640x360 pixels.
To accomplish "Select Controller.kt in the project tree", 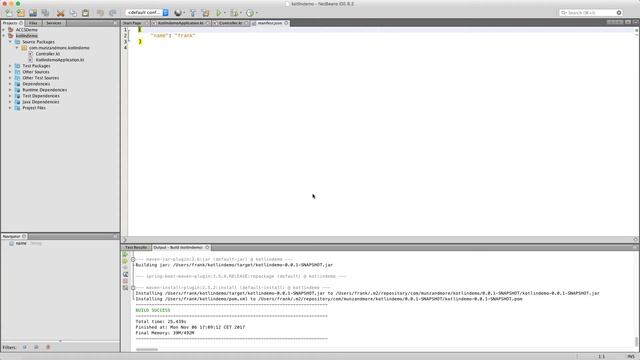I will point(48,54).
